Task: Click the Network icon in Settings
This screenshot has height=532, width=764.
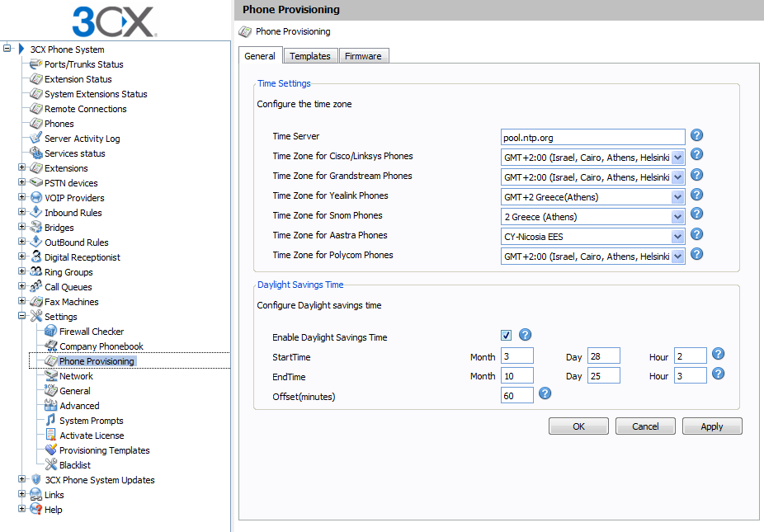Action: click(50, 375)
